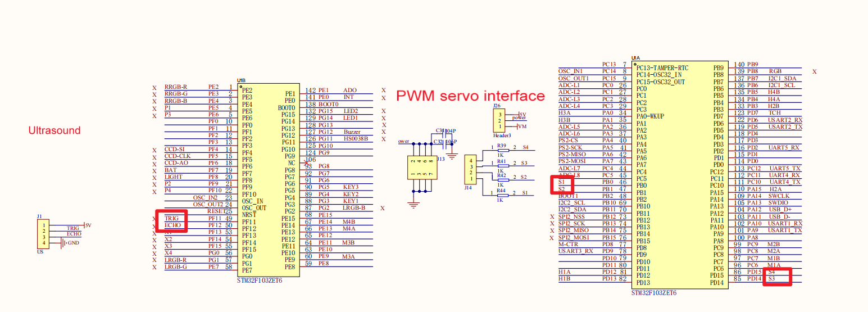868x312 pixels.
Task: Click the I2C1_SDA net label
Action: (x=783, y=78)
